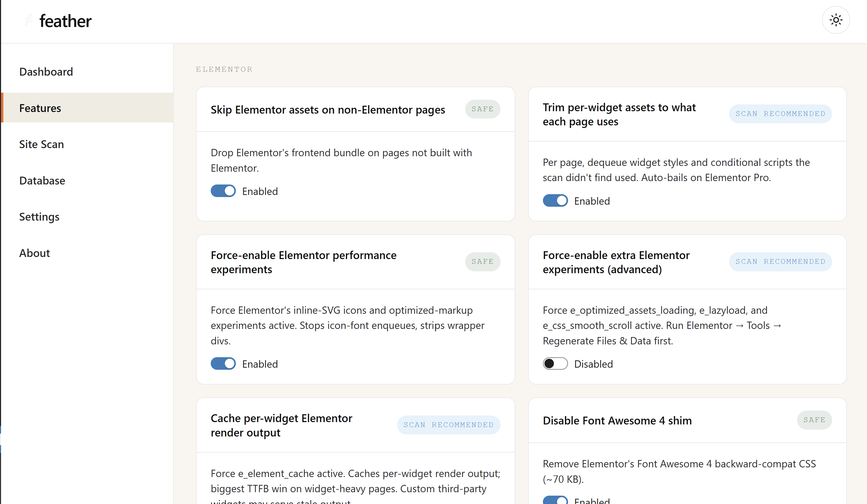
Task: Click SAFE badge on Skip Elementor assets card
Action: (483, 109)
